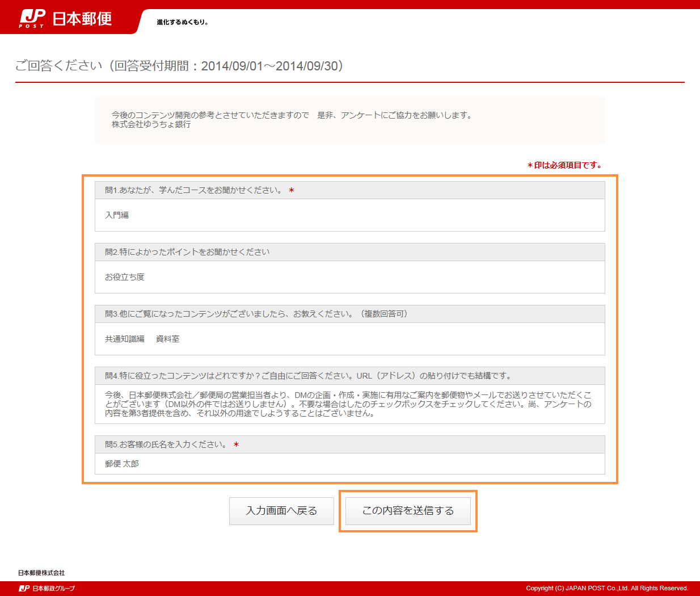Click the 郵便 太郎 name text
Image resolution: width=700 pixels, height=596 pixels.
pos(122,464)
